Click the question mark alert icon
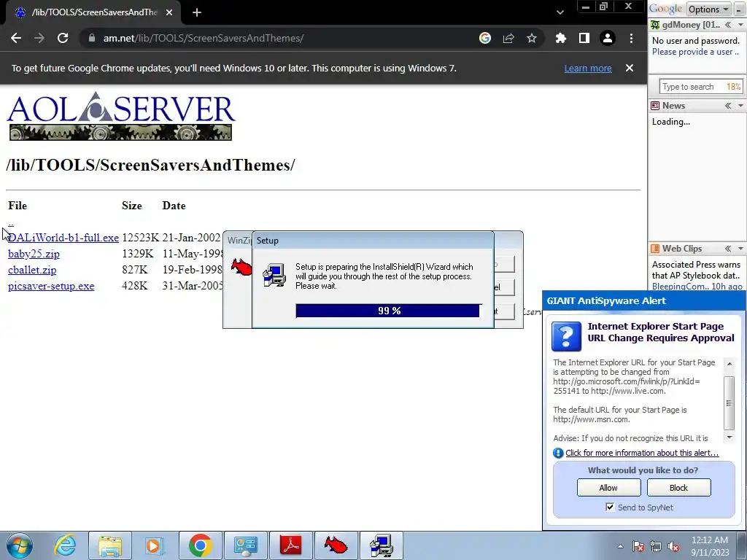Screen dimensions: 747x560 point(566,336)
